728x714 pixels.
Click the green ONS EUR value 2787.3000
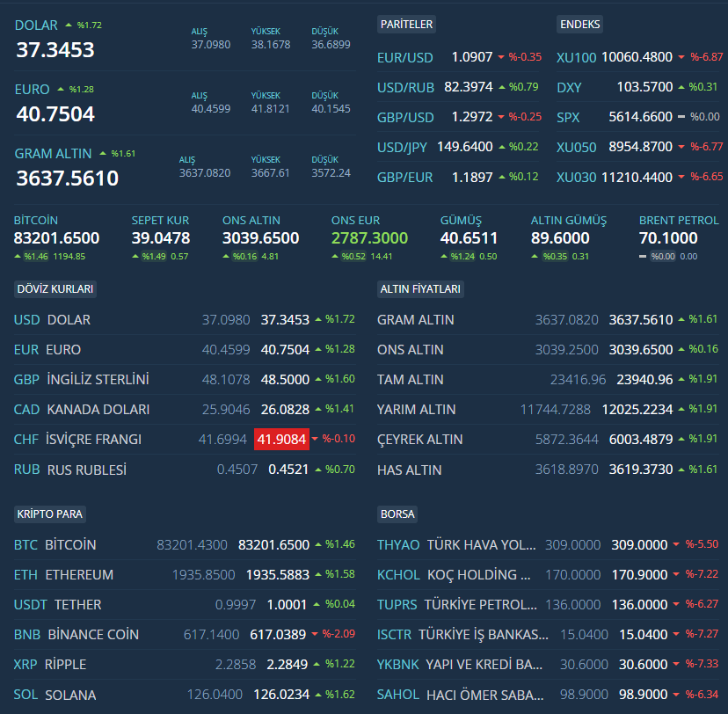[x=369, y=238]
